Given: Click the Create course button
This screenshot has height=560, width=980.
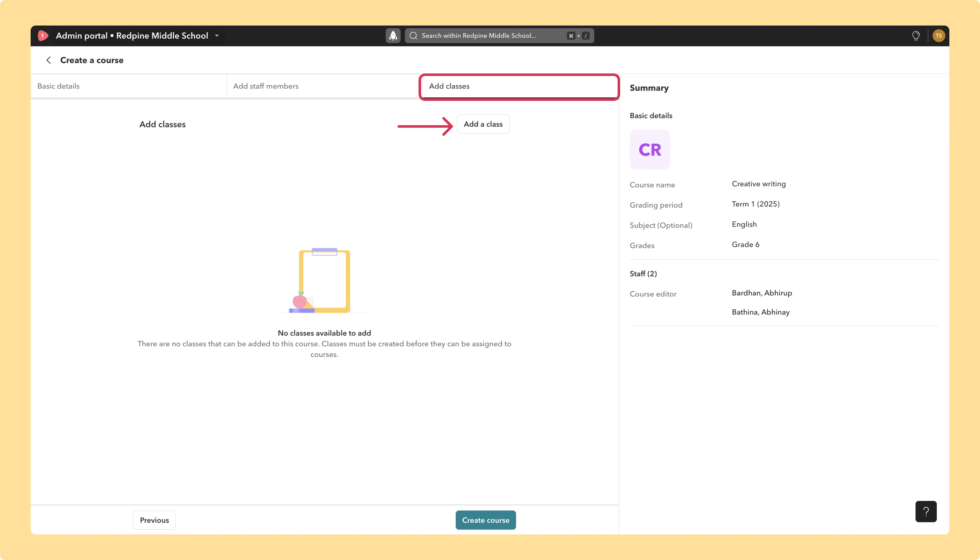Looking at the screenshot, I should (x=486, y=520).
